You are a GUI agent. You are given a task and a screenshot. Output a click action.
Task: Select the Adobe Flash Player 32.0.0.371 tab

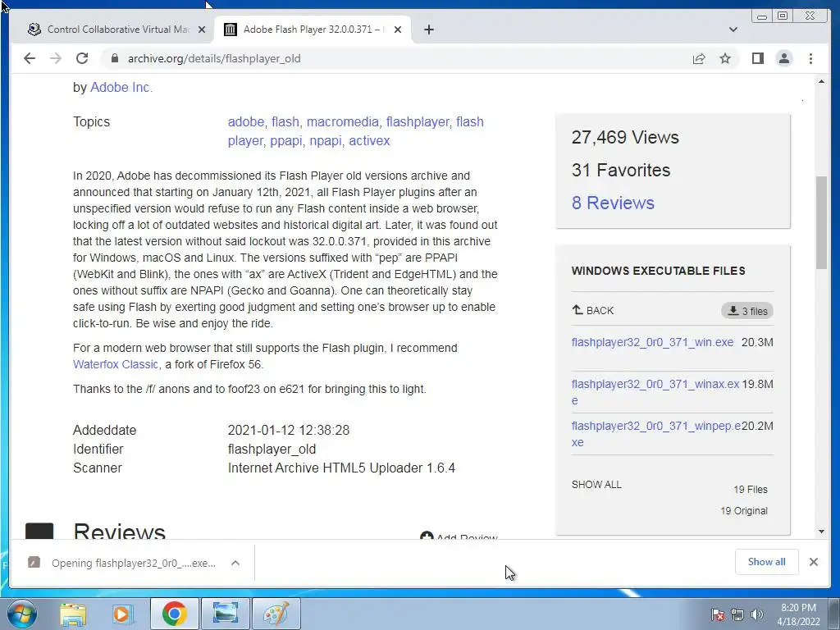313,30
